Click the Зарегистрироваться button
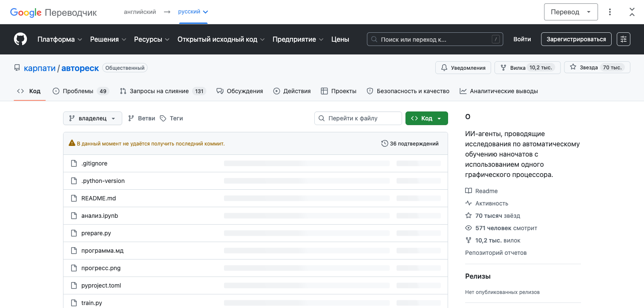The image size is (644, 308). point(576,39)
